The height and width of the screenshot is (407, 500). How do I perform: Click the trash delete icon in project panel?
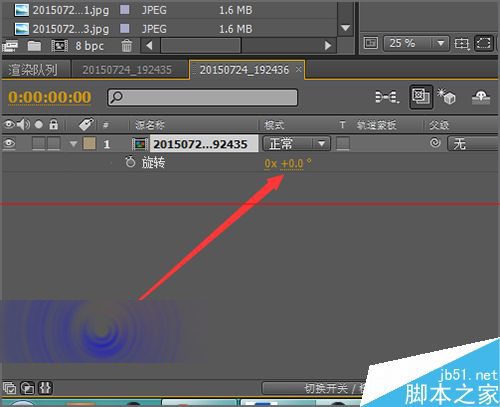pyautogui.click(x=126, y=46)
